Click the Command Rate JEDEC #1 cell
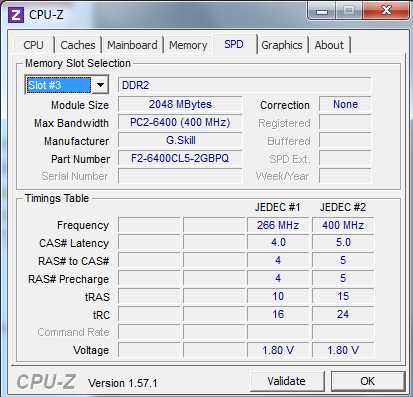Viewport: 413px width, 397px height. (x=278, y=332)
